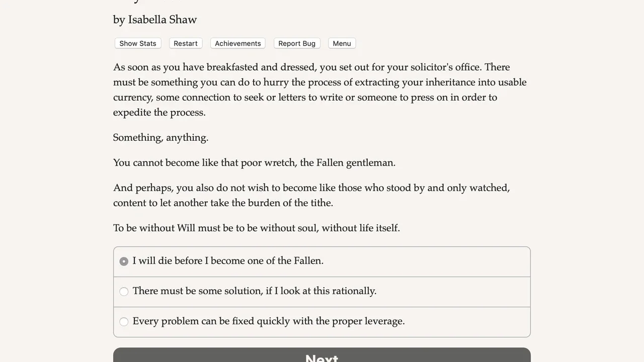Click the author name Isabella Shaw
The width and height of the screenshot is (644, 362).
tap(162, 20)
